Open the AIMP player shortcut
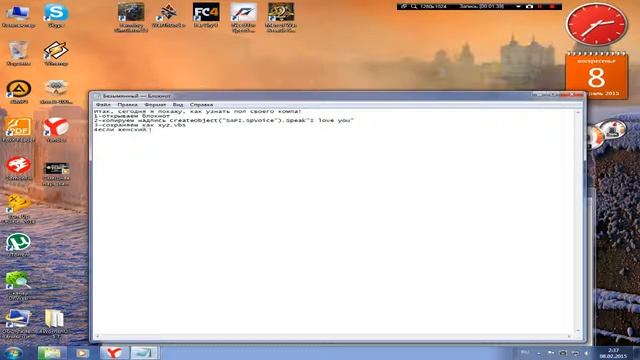 (19, 92)
